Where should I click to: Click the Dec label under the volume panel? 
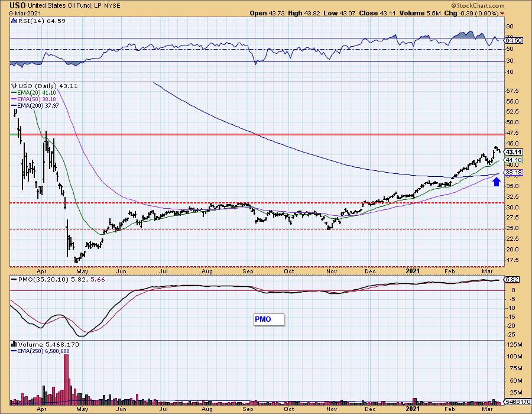(370, 409)
